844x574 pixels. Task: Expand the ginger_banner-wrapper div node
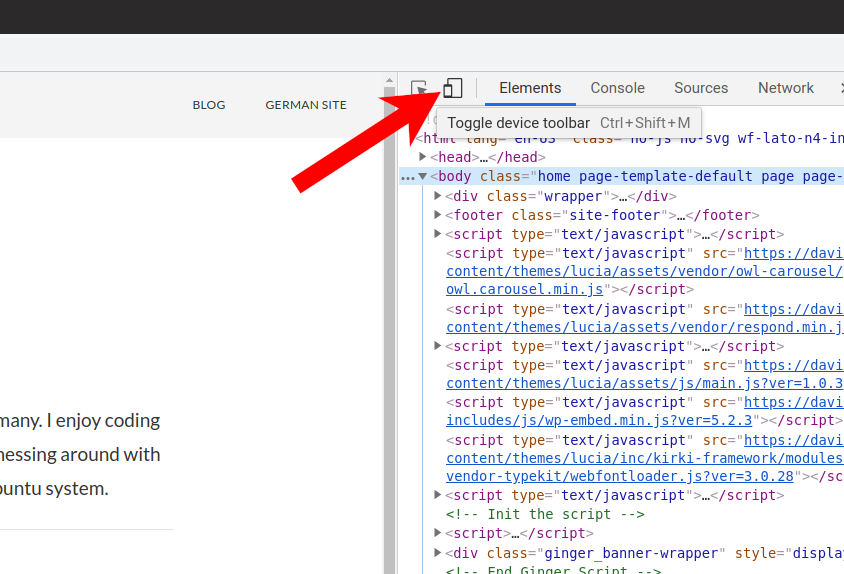click(438, 553)
